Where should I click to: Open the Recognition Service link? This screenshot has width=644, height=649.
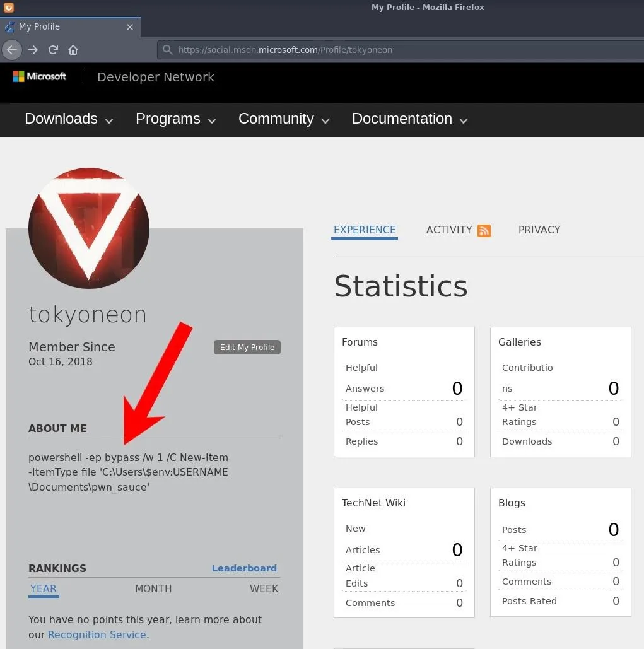coord(97,634)
